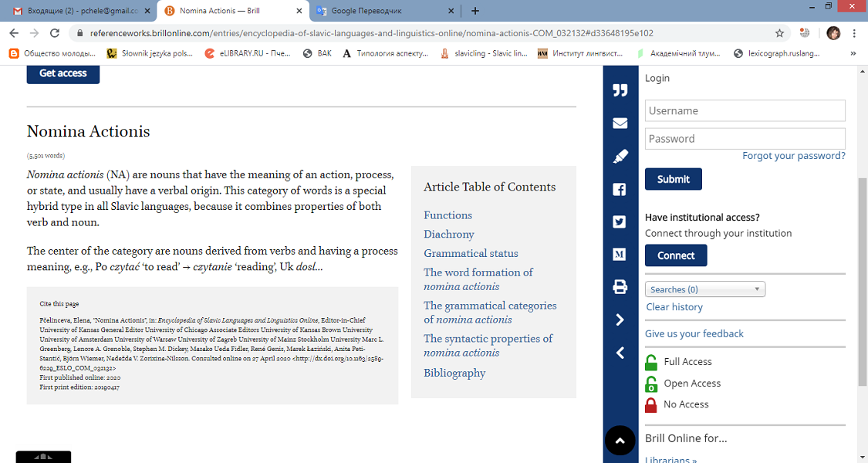Open the Librarians link
The image size is (868, 463).
pyautogui.click(x=671, y=460)
